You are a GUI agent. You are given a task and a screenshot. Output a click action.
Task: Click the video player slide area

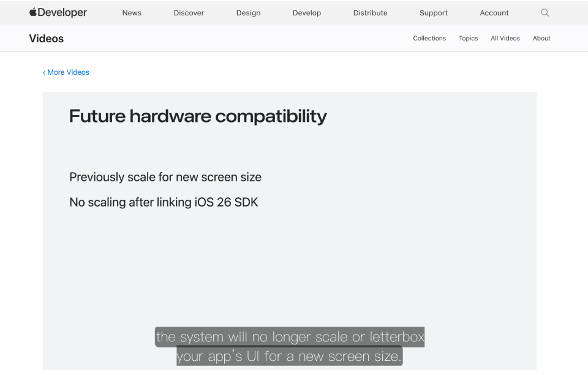coord(290,230)
